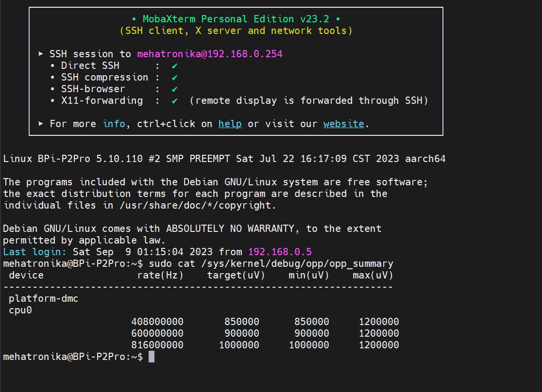Click the highlighted "info" word

coord(114,124)
